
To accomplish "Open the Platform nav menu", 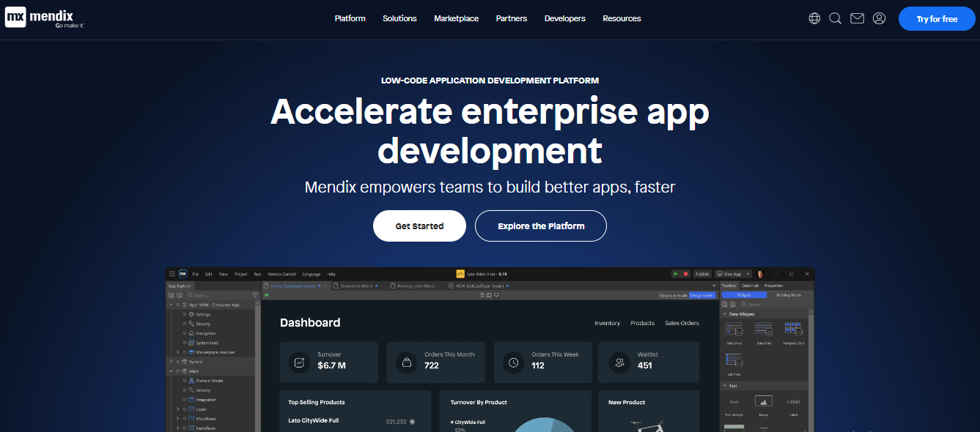I will [350, 18].
